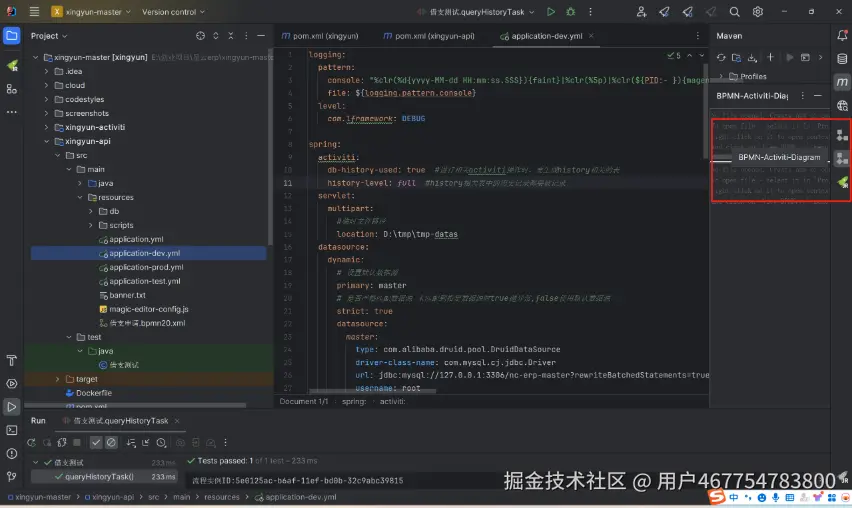Open the Terminal tool window
Viewport: 852px width, 508px height.
tap(11, 430)
